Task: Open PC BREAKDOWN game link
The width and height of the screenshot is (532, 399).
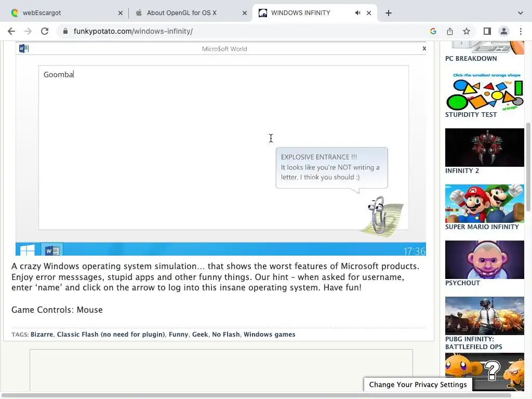Action: (471, 59)
